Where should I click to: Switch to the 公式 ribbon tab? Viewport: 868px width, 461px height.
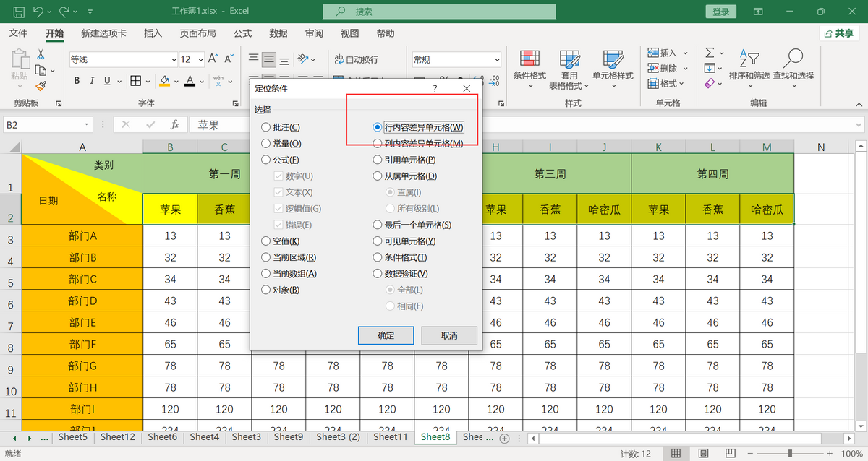tap(242, 33)
